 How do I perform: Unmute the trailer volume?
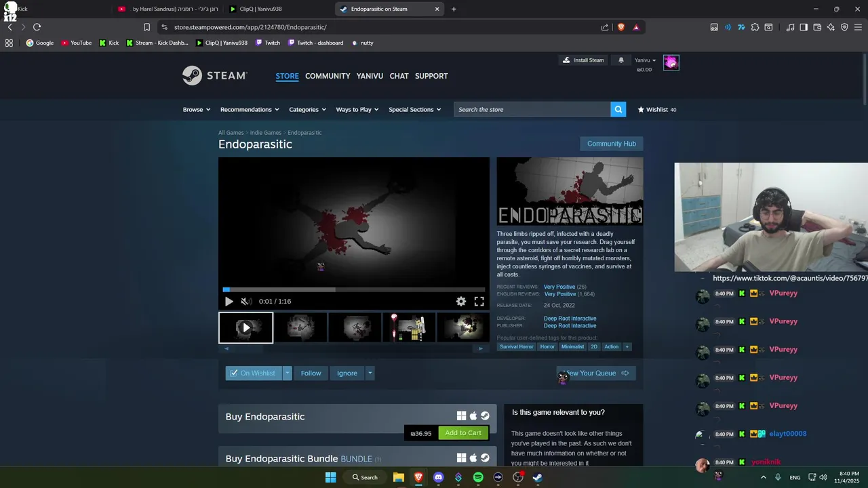click(246, 302)
